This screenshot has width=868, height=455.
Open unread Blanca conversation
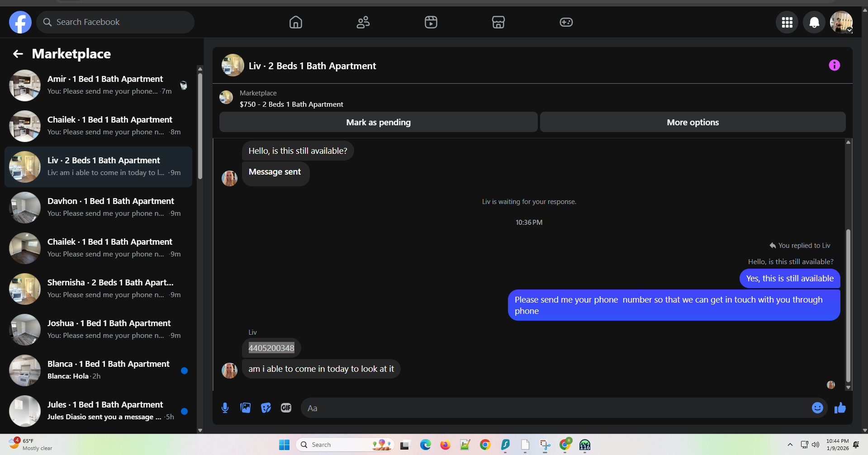(x=98, y=370)
